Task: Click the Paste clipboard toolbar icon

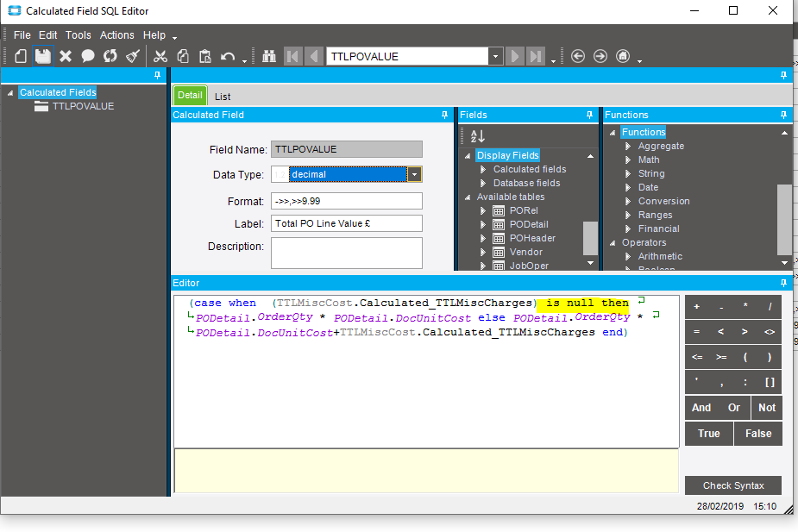Action: click(205, 56)
